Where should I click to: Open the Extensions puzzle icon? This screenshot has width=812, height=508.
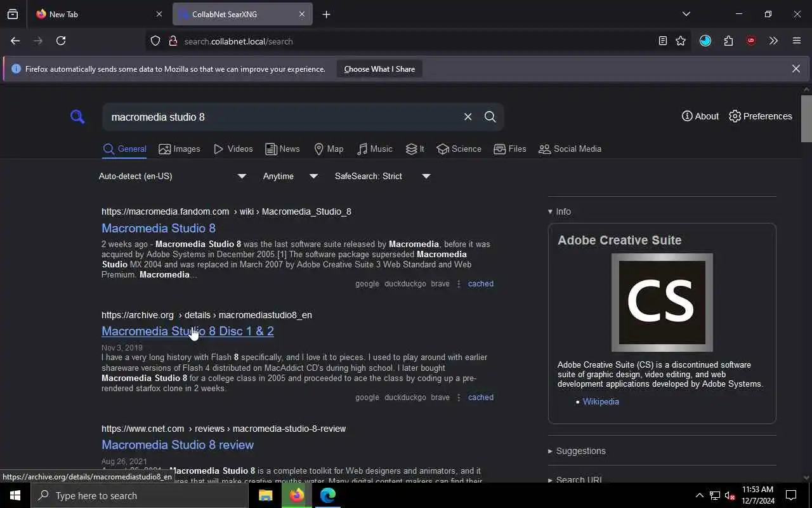coord(728,41)
